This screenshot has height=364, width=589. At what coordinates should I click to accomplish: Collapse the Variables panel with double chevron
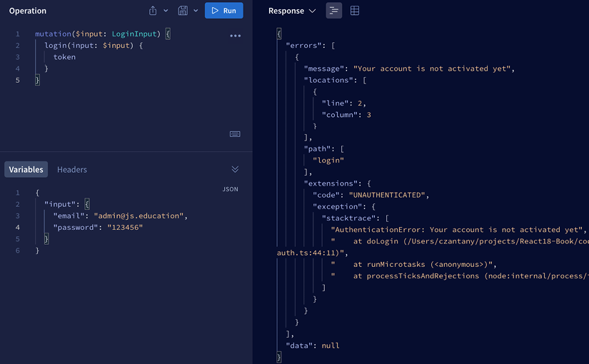point(235,169)
